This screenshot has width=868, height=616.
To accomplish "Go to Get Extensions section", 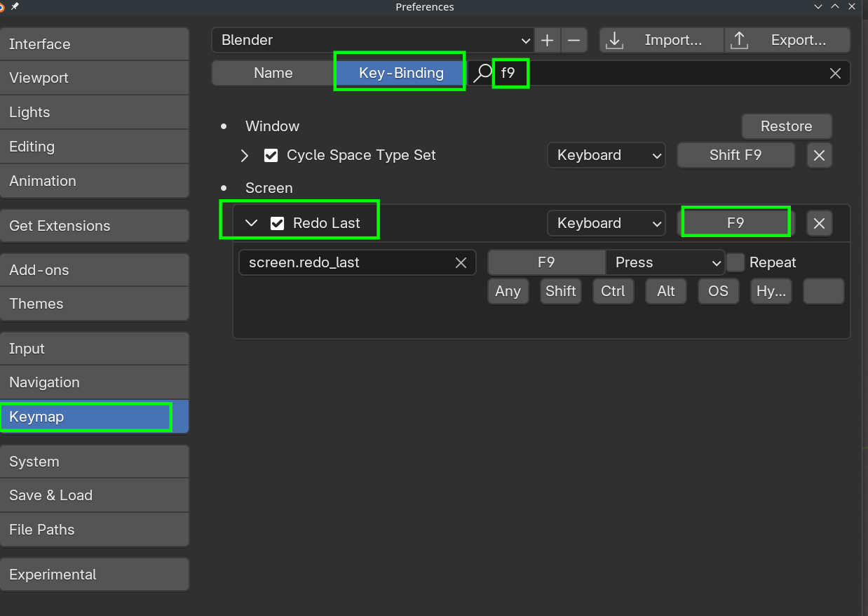I will (x=94, y=226).
